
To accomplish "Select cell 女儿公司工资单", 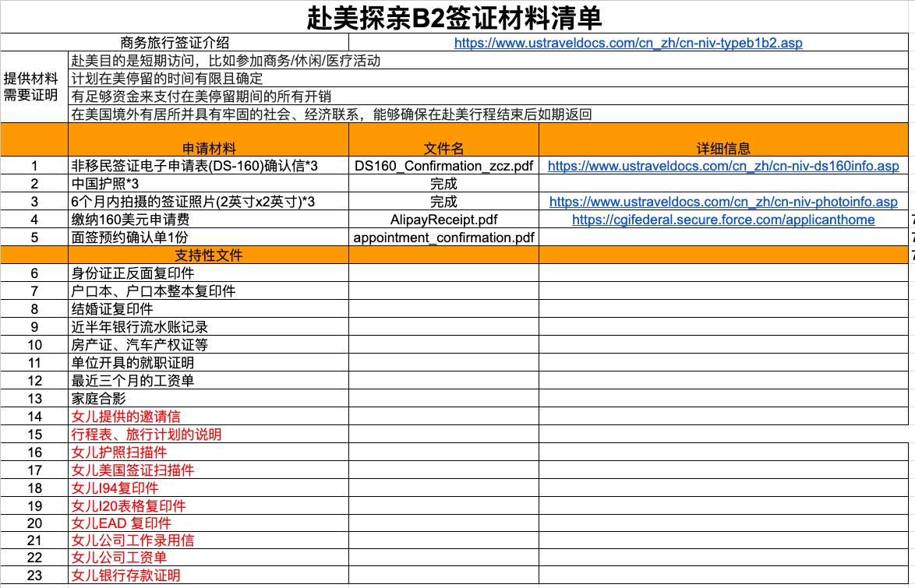I will coord(208,558).
